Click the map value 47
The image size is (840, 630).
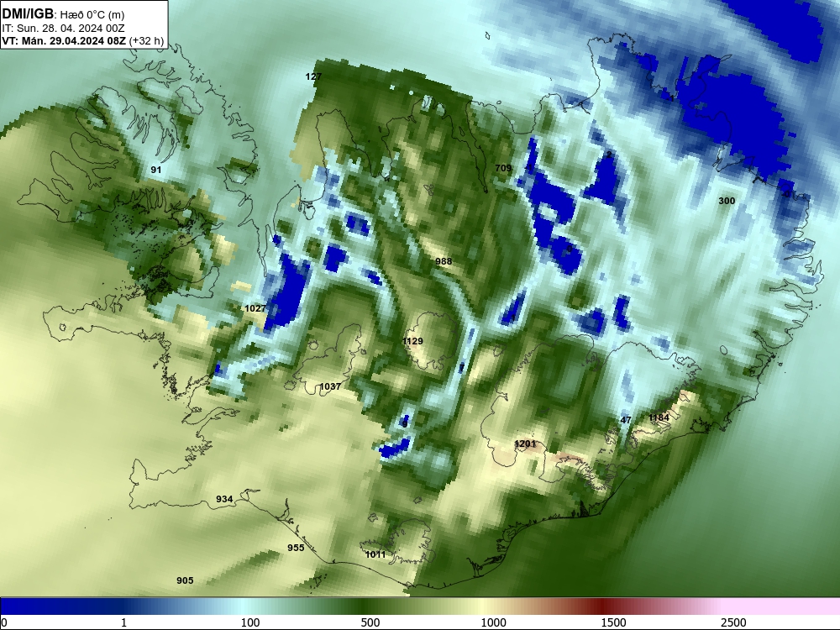click(626, 421)
